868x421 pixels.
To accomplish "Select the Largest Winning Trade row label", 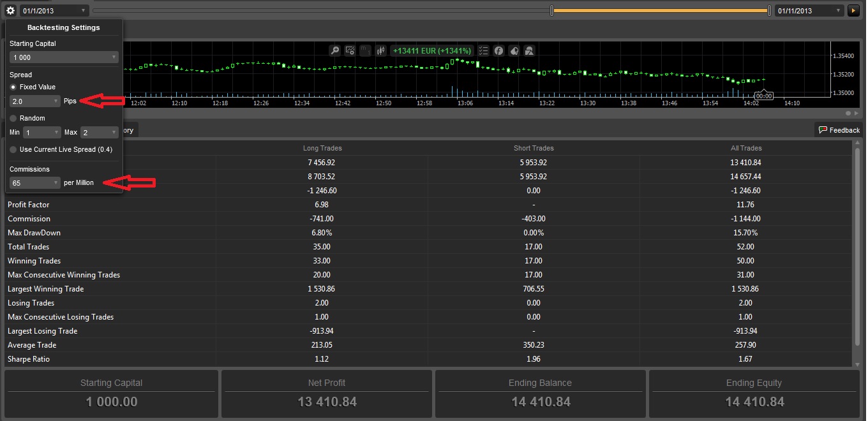I will click(x=46, y=289).
